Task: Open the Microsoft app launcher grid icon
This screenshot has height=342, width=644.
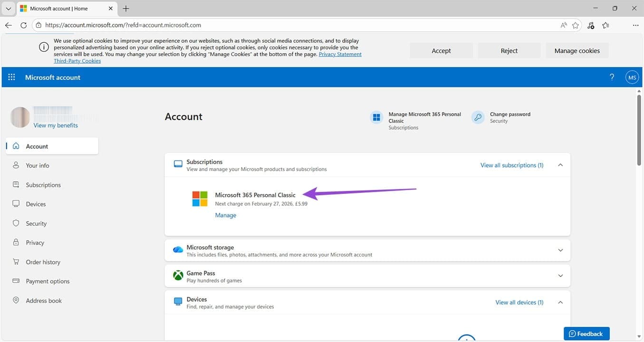Action: [11, 77]
